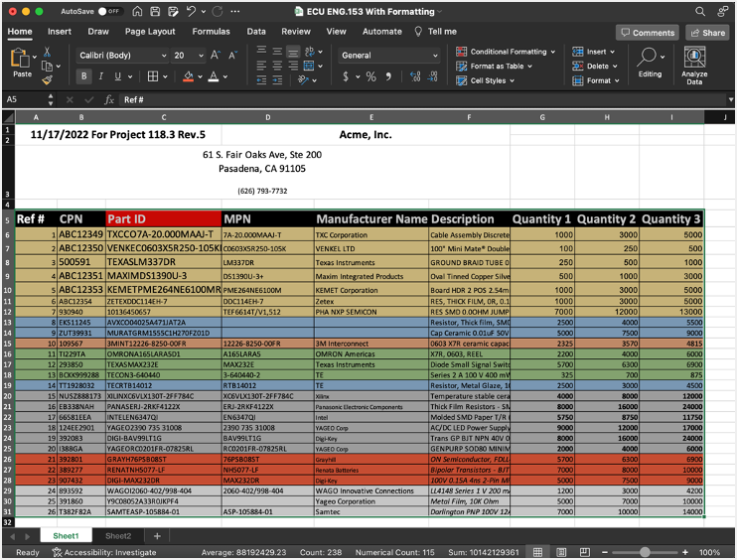Click Decrease Decimal icon
Viewport: 737px width, 560px height.
point(432,76)
